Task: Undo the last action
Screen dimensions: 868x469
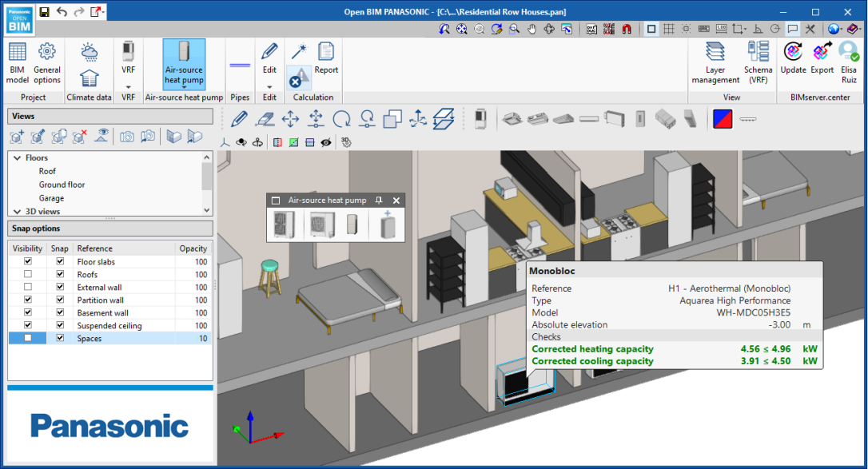Action: [62, 12]
